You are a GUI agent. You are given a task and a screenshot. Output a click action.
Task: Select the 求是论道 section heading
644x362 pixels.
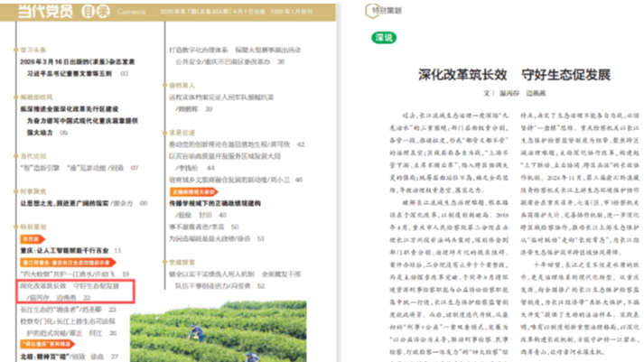(x=182, y=133)
